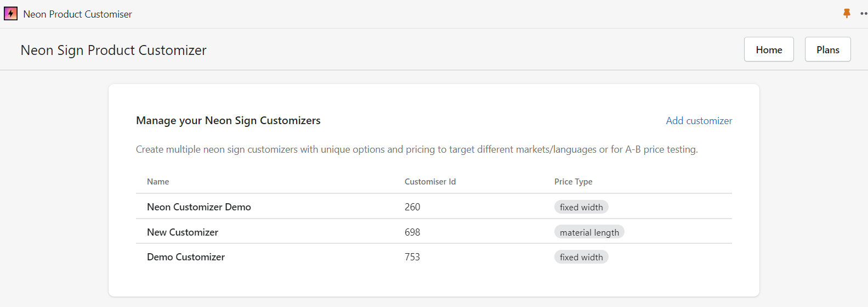Click customiser ID 260
Image resolution: width=868 pixels, height=307 pixels.
click(x=412, y=207)
